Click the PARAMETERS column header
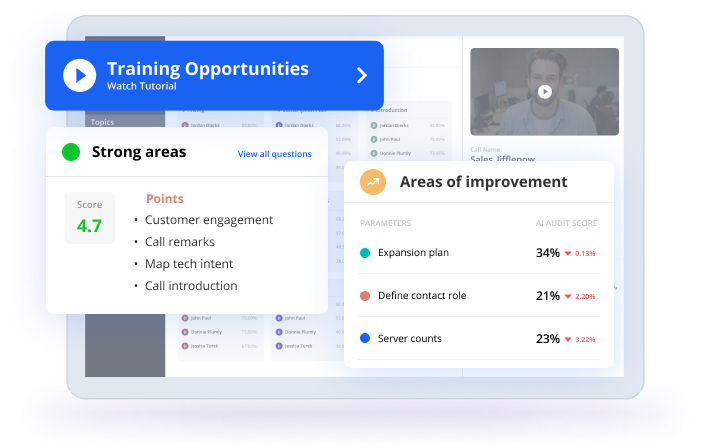Screen dimensions: 706x448 click(385, 223)
